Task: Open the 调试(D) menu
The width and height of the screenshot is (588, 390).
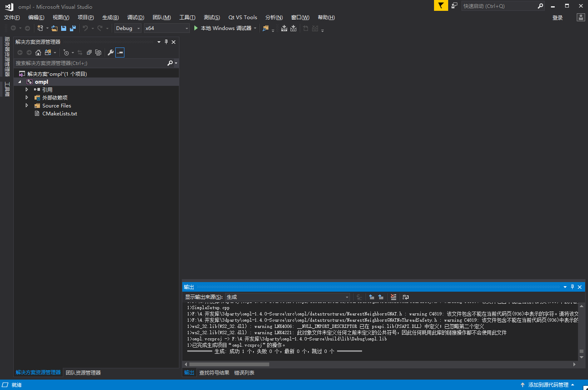Action: (x=136, y=17)
